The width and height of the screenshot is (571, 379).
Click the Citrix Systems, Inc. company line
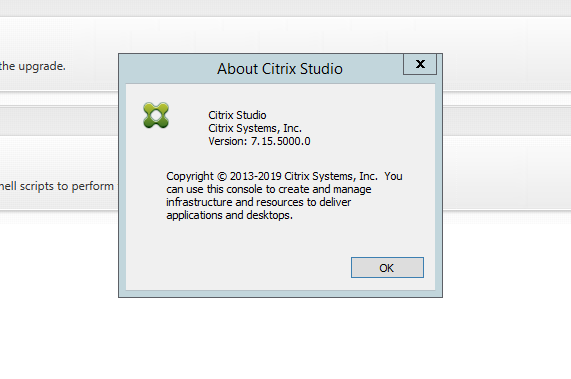255,128
